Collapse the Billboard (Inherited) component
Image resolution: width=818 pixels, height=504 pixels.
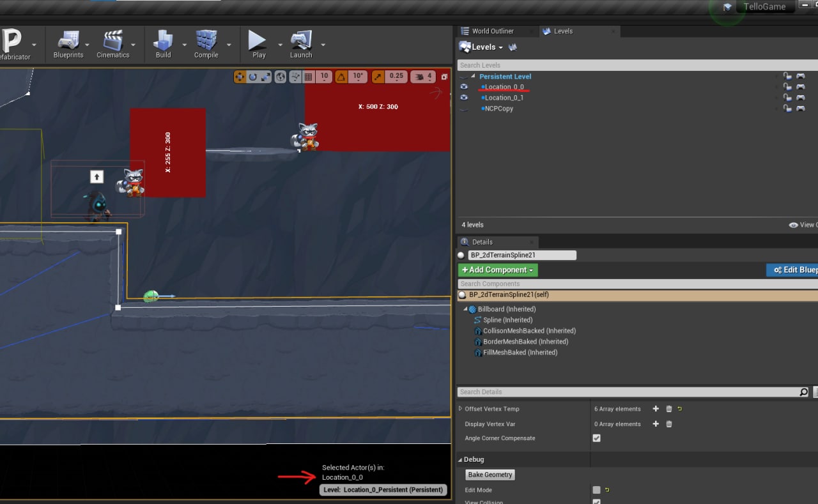point(465,309)
